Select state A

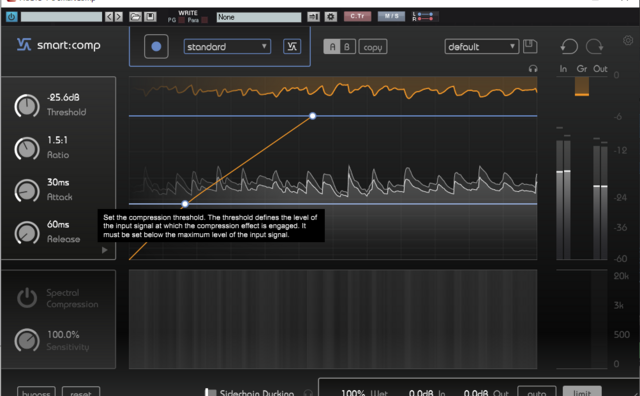pyautogui.click(x=332, y=47)
